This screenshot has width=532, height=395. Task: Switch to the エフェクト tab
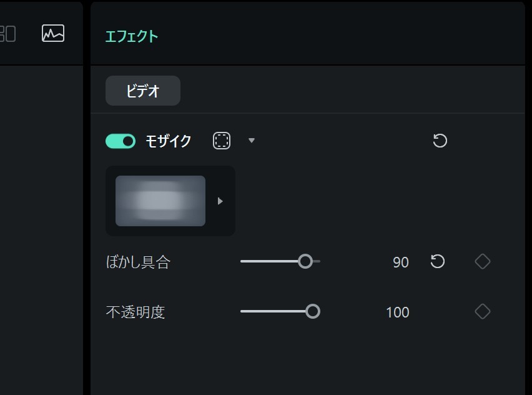(x=132, y=36)
